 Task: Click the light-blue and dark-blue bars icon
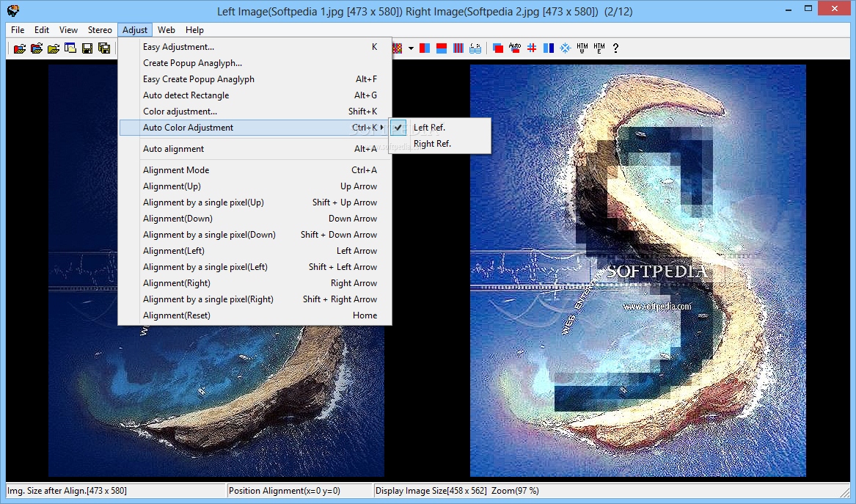click(549, 48)
